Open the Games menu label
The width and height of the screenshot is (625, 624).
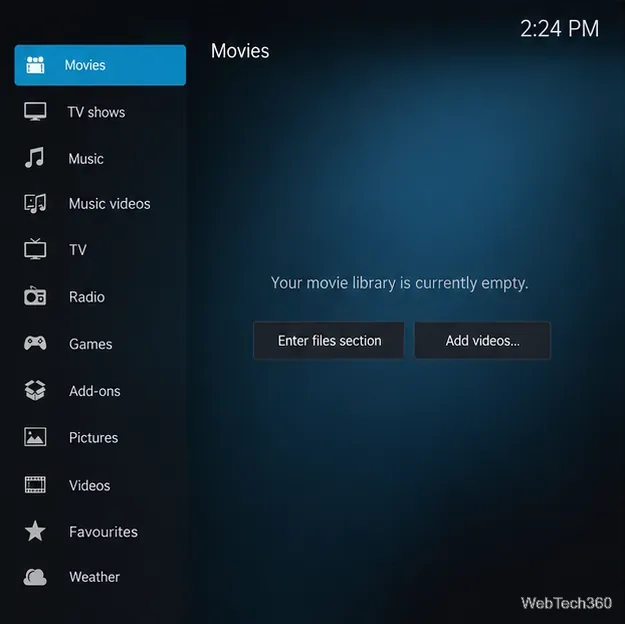(90, 344)
